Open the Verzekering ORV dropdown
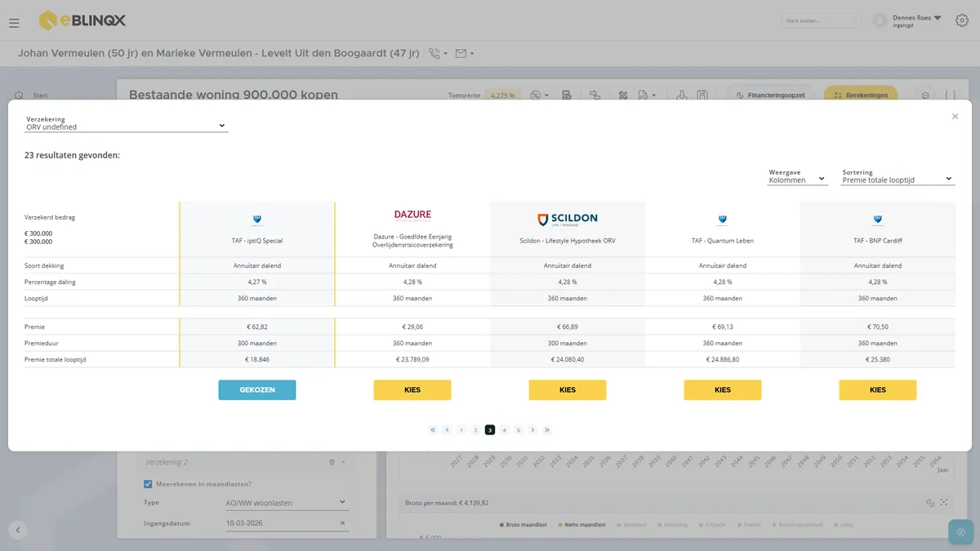 click(127, 127)
